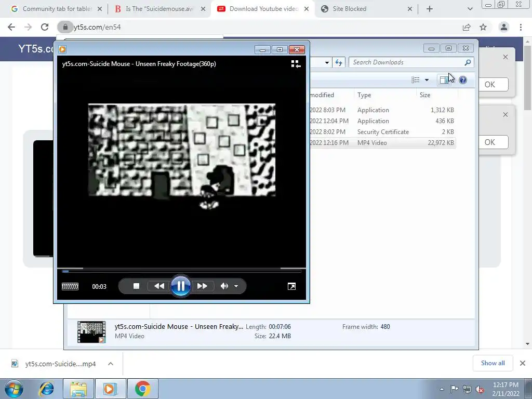Click the search magnifier in Downloads window
This screenshot has width=532, height=399.
(468, 62)
